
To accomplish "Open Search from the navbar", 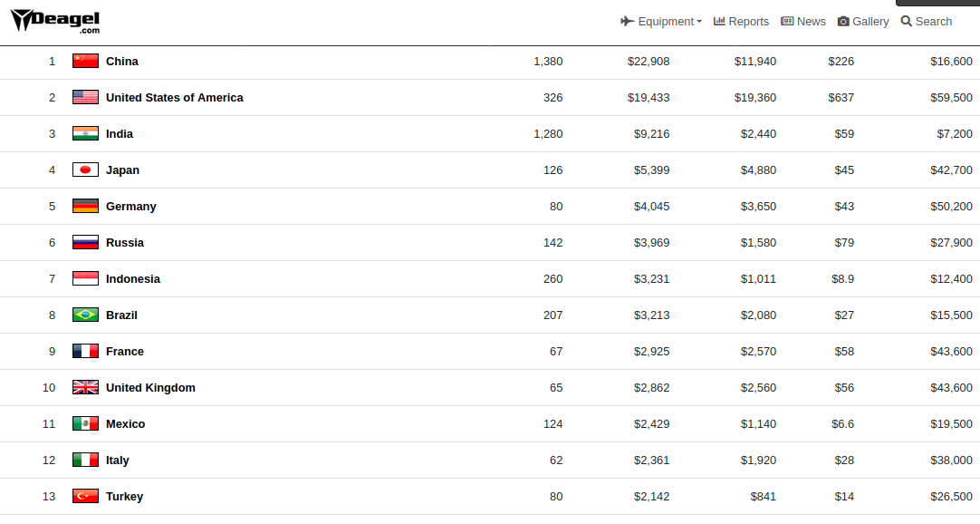I will click(x=927, y=22).
